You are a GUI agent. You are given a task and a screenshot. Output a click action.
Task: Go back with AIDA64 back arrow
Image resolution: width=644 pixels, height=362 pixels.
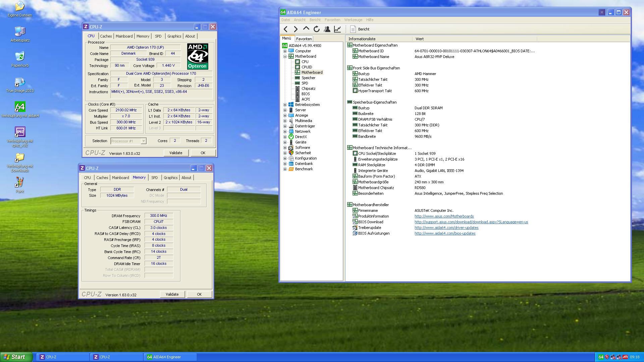tap(286, 29)
